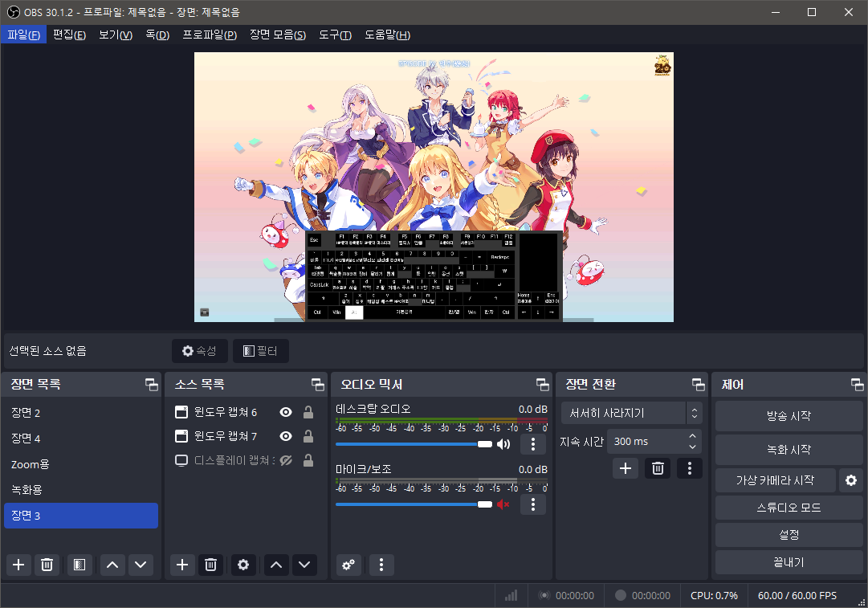Image resolution: width=868 pixels, height=608 pixels.
Task: Open the 독 menu
Action: click(x=157, y=35)
